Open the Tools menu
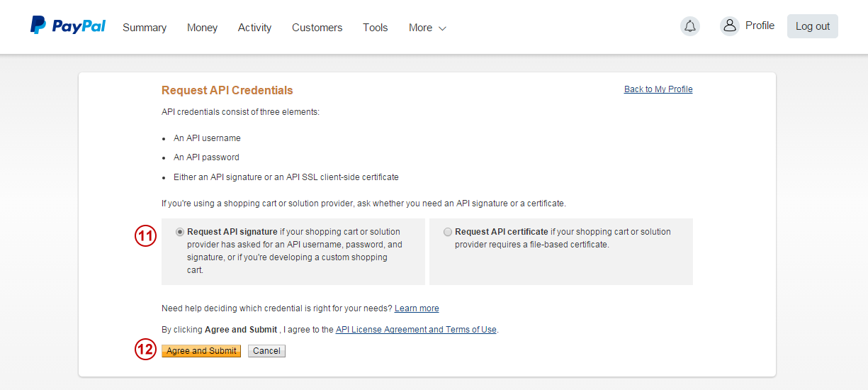 375,28
